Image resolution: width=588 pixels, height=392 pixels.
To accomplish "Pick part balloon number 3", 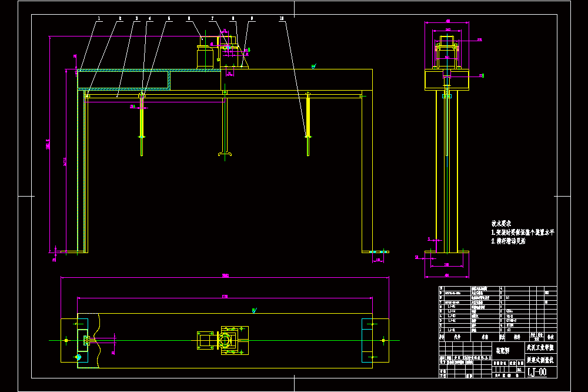I will (x=136, y=18).
